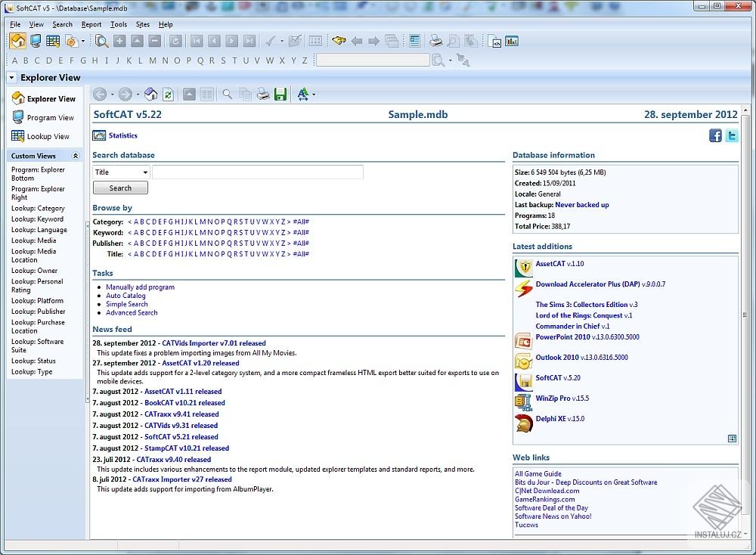Collapse the Custom Views panel
The width and height of the screenshot is (756, 555).
pos(75,156)
